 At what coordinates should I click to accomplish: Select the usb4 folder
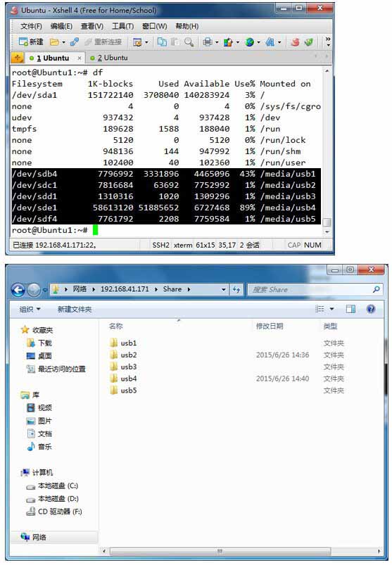129,379
